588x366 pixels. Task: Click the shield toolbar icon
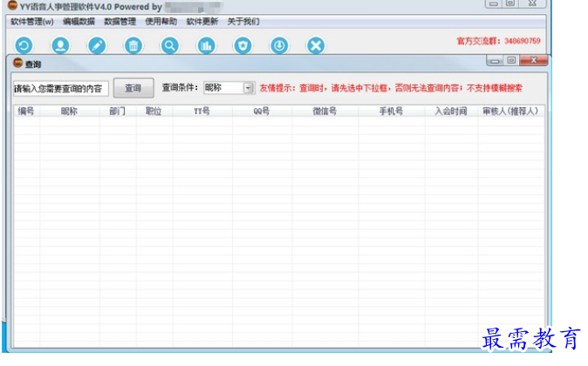click(x=243, y=45)
